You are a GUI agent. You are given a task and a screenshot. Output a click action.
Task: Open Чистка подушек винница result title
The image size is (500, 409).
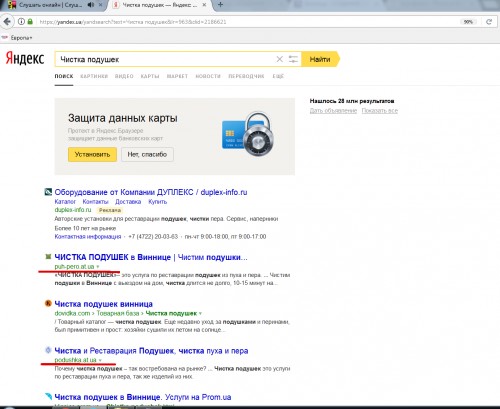pyautogui.click(x=103, y=304)
